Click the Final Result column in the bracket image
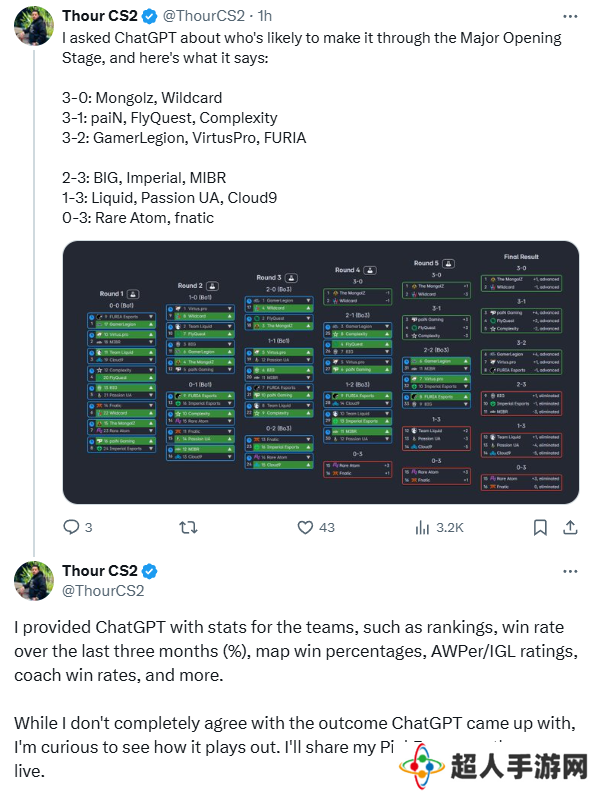 [x=521, y=373]
